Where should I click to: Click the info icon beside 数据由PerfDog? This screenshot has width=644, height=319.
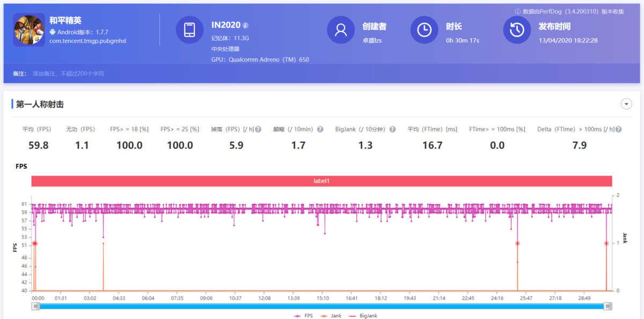[x=518, y=11]
